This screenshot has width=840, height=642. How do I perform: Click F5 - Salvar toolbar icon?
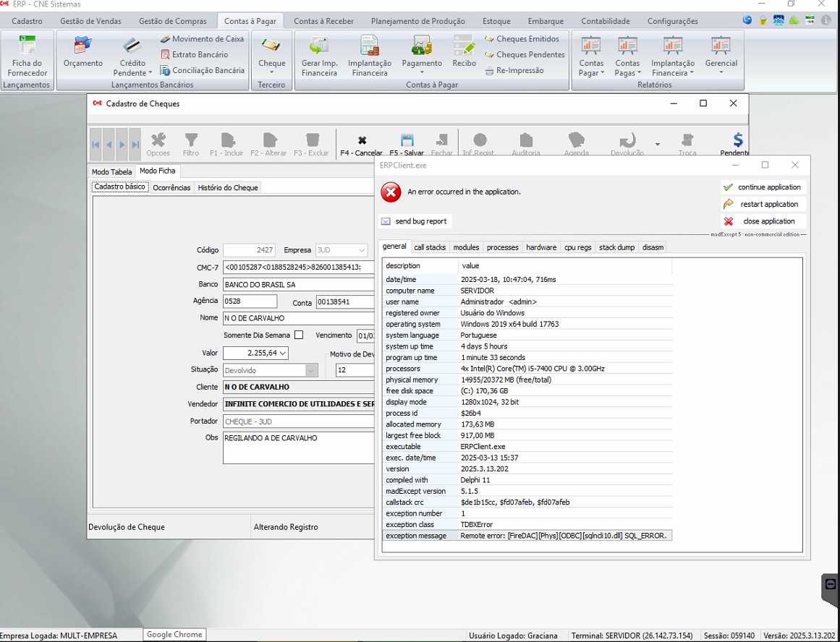click(x=407, y=142)
